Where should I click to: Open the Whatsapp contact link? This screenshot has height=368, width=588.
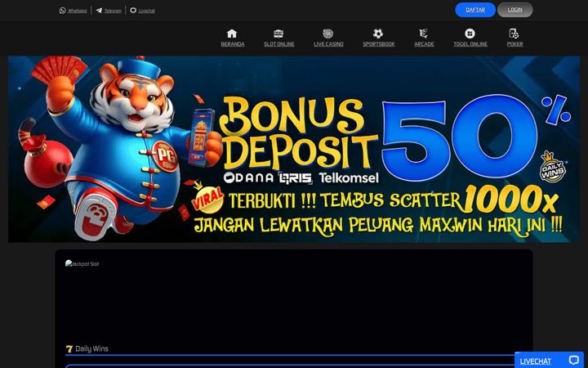tap(78, 11)
